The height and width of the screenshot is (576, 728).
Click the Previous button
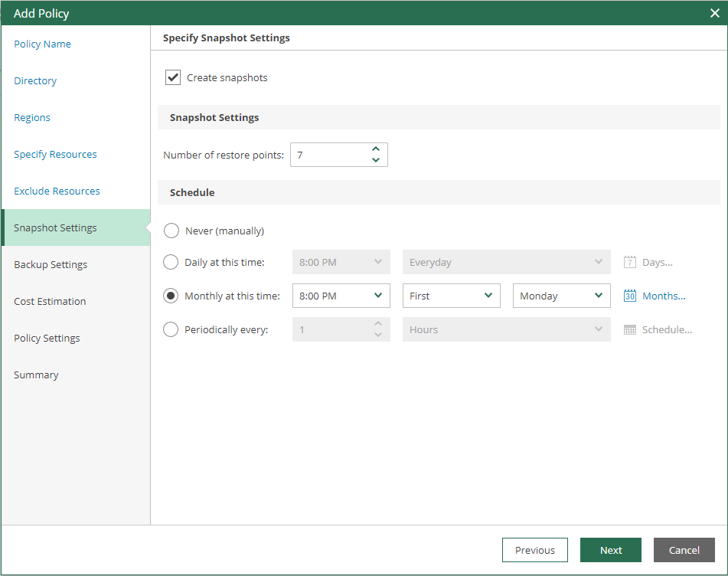click(535, 550)
